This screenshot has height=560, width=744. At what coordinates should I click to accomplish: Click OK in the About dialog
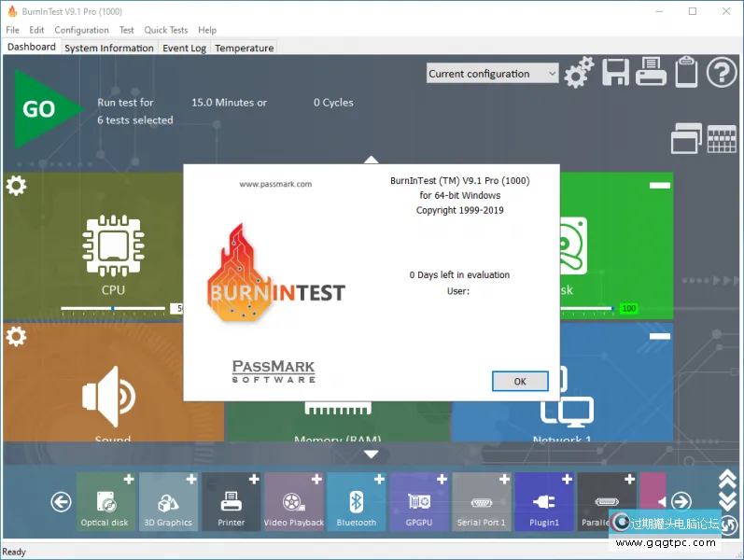520,381
